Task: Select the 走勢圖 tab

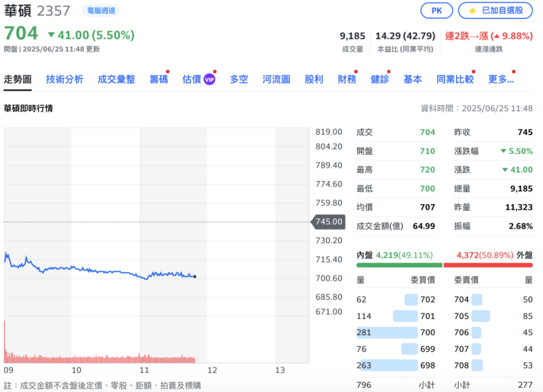Action: [18, 79]
